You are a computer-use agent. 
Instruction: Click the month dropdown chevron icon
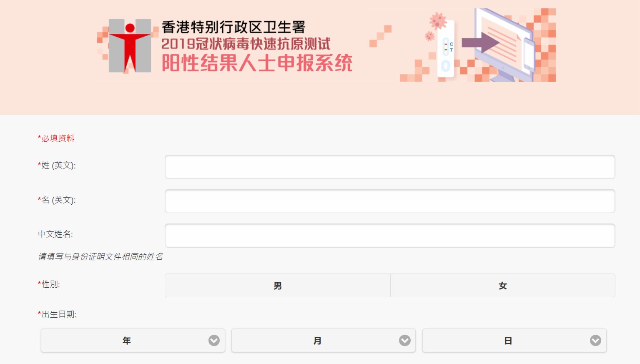point(405,341)
